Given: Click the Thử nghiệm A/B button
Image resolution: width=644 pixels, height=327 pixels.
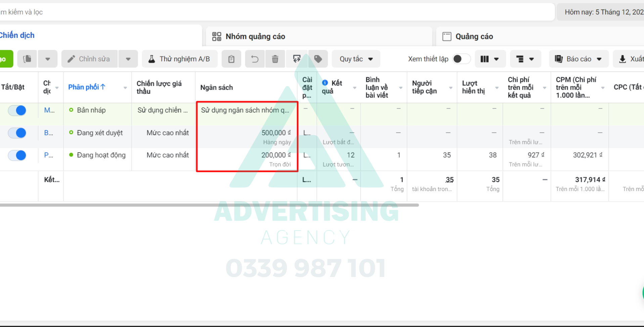Looking at the screenshot, I should 180,59.
